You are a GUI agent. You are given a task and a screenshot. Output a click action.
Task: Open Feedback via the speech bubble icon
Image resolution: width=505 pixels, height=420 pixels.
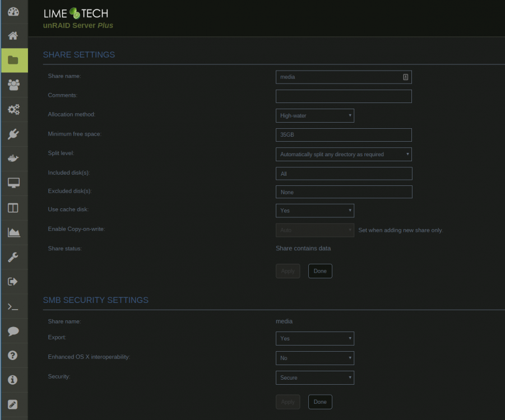[x=13, y=331]
